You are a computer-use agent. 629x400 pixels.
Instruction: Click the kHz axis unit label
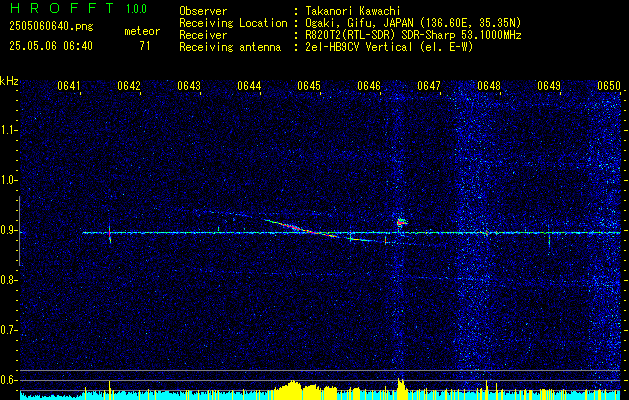point(9,81)
